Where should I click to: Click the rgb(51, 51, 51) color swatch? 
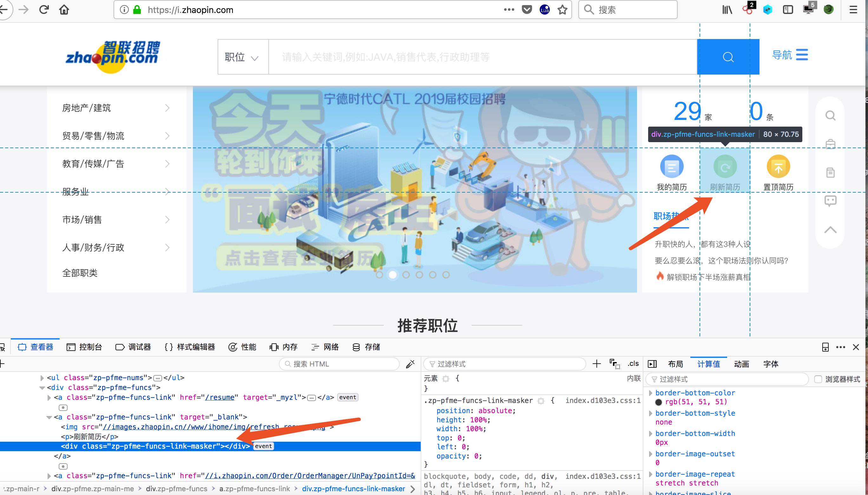658,402
